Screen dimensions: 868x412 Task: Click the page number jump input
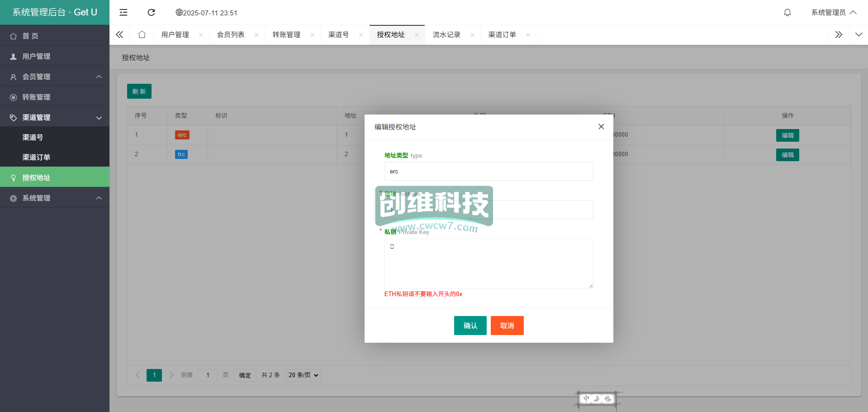[208, 375]
